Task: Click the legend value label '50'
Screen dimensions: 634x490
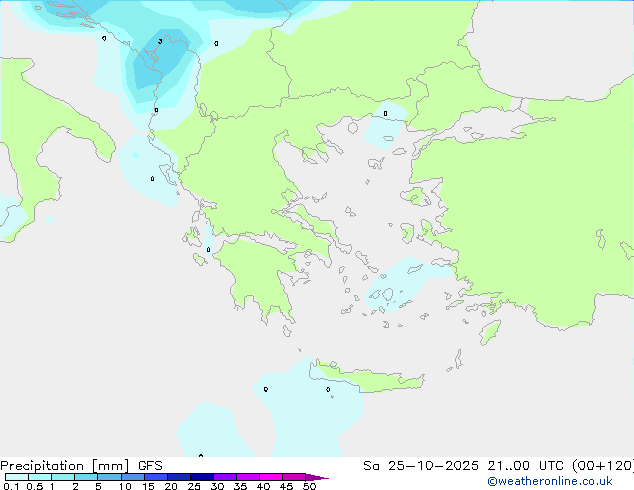Action: (309, 486)
